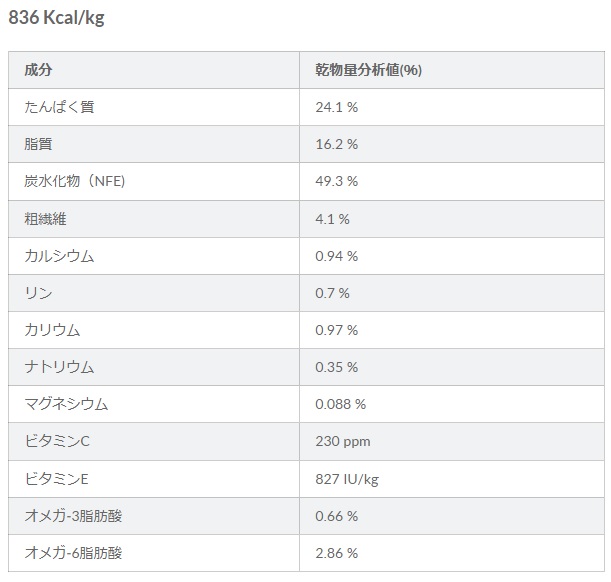Click the 24.1 % protein value
The image size is (611, 582).
point(337,107)
